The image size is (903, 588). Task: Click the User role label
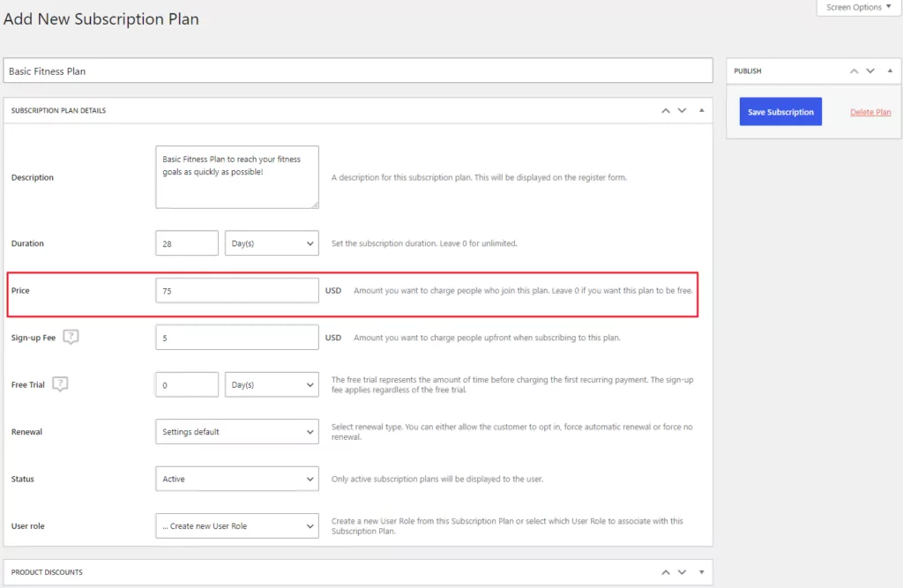tap(27, 525)
